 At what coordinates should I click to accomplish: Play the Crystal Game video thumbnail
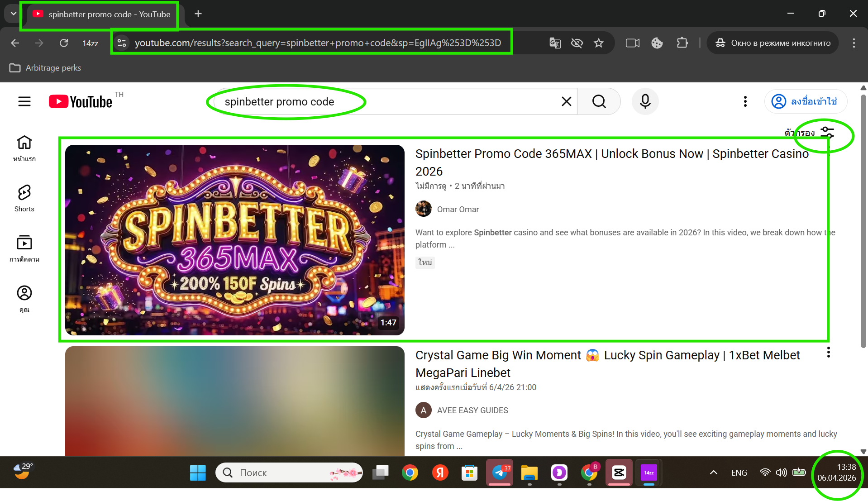coord(234,401)
